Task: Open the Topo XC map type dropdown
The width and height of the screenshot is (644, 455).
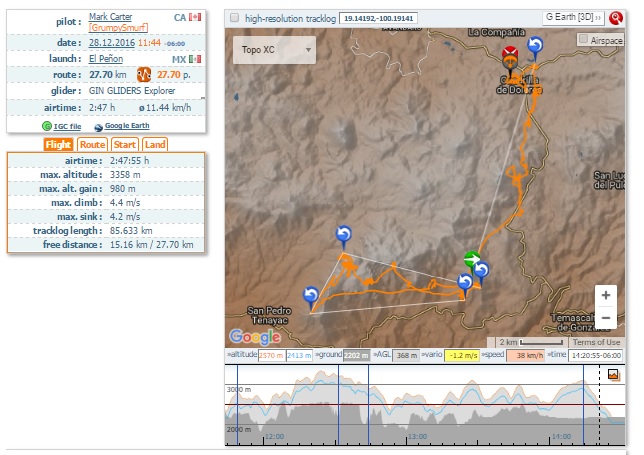Action: click(273, 49)
